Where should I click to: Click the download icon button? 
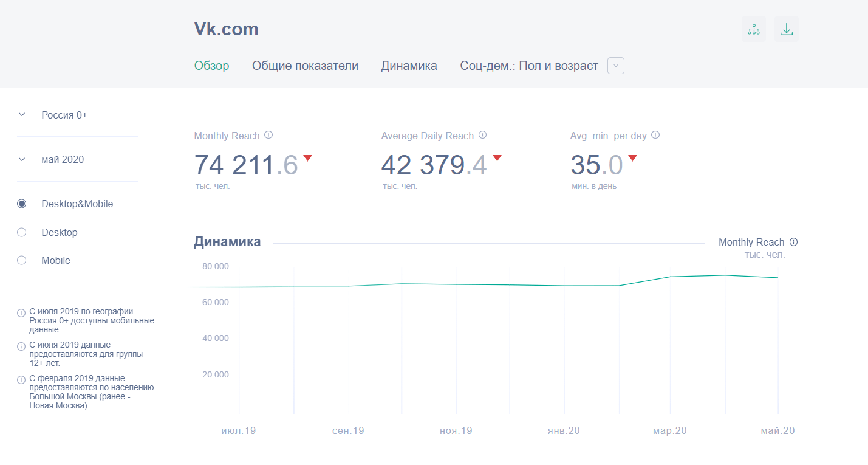787,29
